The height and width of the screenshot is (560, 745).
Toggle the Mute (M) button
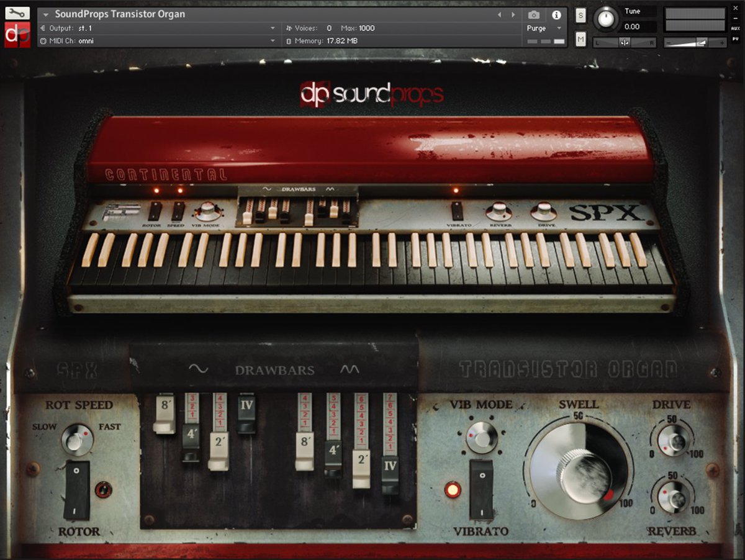pyautogui.click(x=580, y=40)
